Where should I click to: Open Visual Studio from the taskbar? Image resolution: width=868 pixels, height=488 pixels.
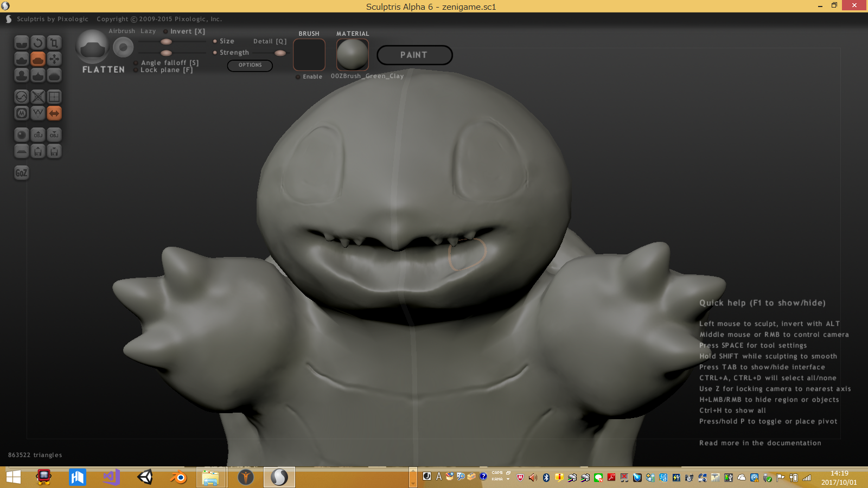tap(111, 477)
